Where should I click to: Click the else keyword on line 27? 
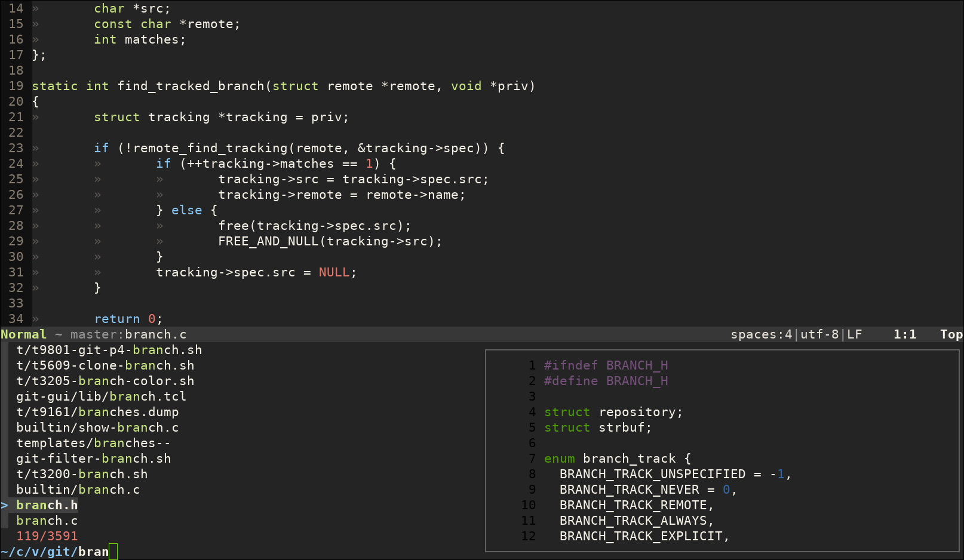click(187, 210)
